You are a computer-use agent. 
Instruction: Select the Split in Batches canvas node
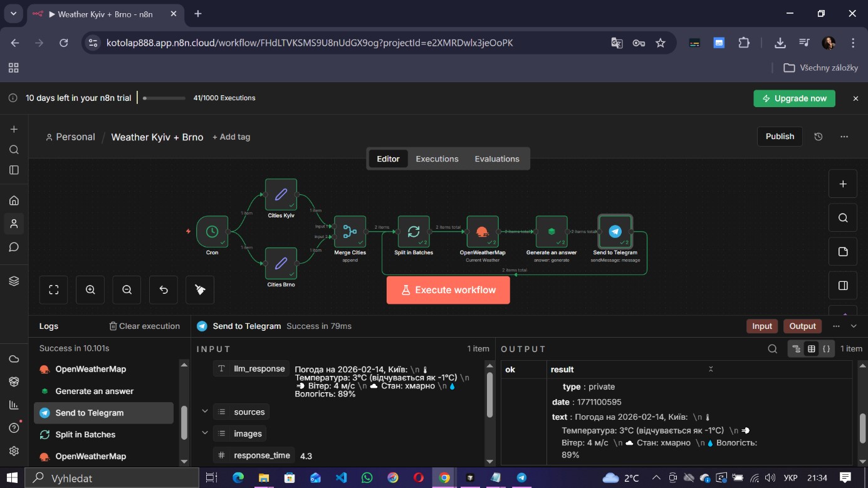pyautogui.click(x=414, y=232)
